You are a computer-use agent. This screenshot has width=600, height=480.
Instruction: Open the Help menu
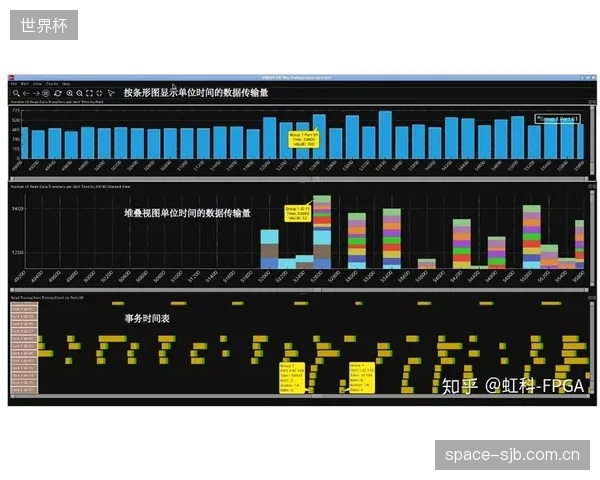[66, 83]
